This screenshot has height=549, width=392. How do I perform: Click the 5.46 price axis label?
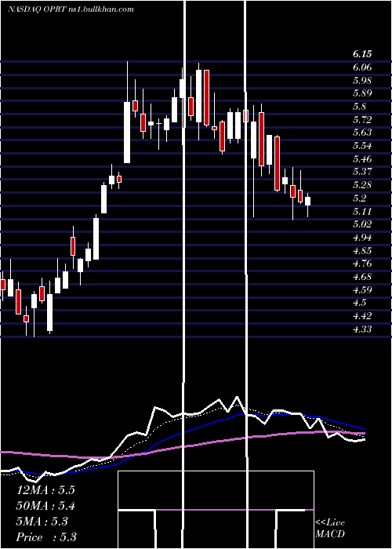pos(362,159)
